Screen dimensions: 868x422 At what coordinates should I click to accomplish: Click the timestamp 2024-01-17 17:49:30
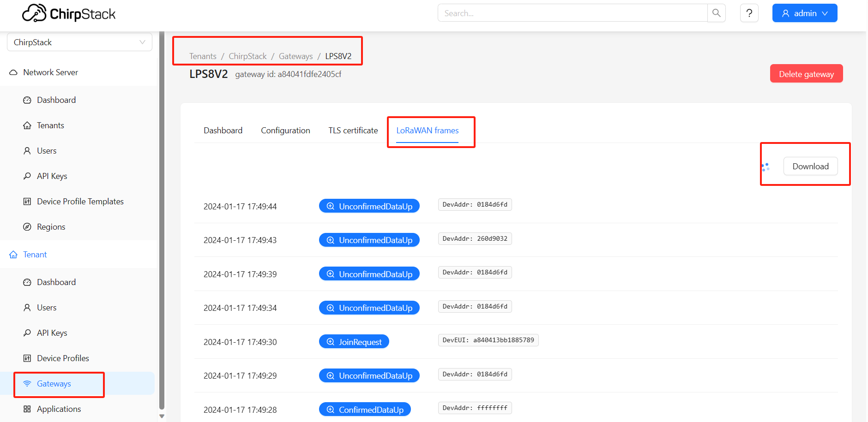(240, 342)
